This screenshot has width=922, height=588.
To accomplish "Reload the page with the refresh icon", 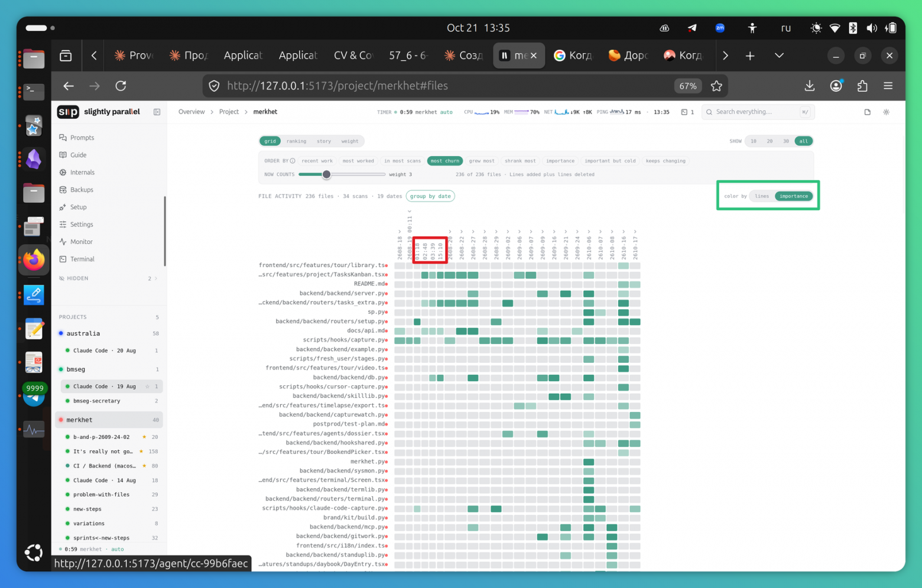I will tap(121, 86).
